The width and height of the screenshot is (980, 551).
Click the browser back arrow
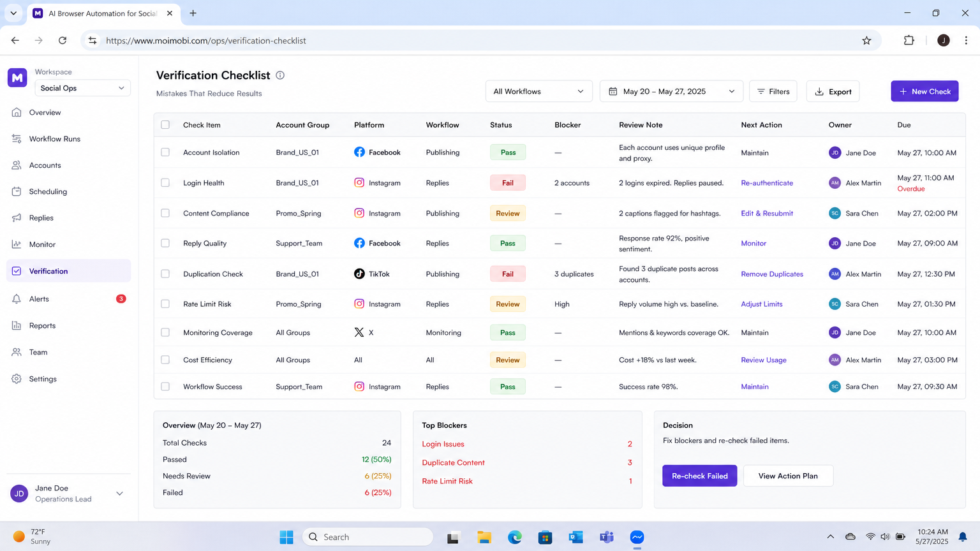click(15, 40)
